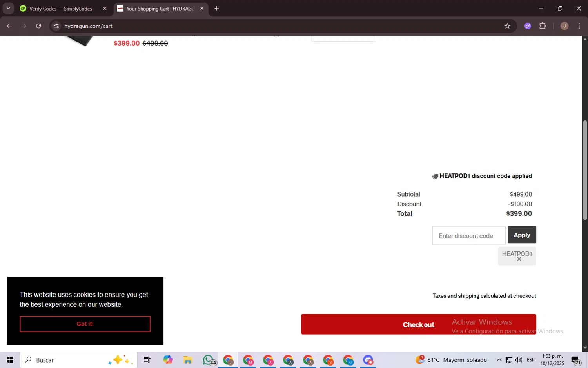Click HEATPOD1 discount code applied text

486,176
